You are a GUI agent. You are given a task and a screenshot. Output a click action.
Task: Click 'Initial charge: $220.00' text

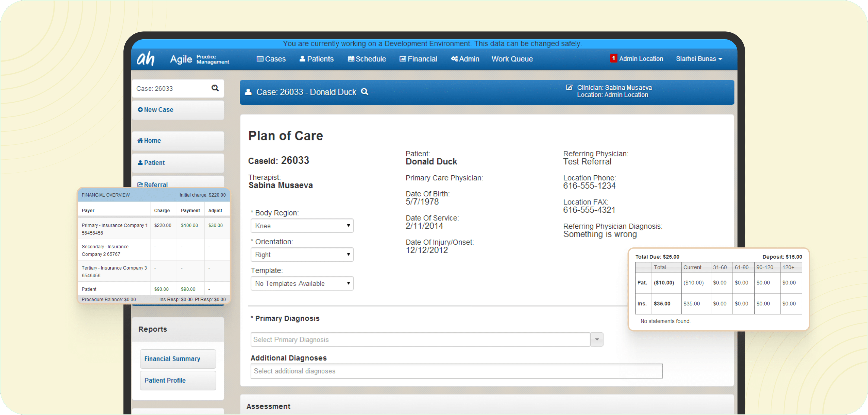[x=203, y=195]
